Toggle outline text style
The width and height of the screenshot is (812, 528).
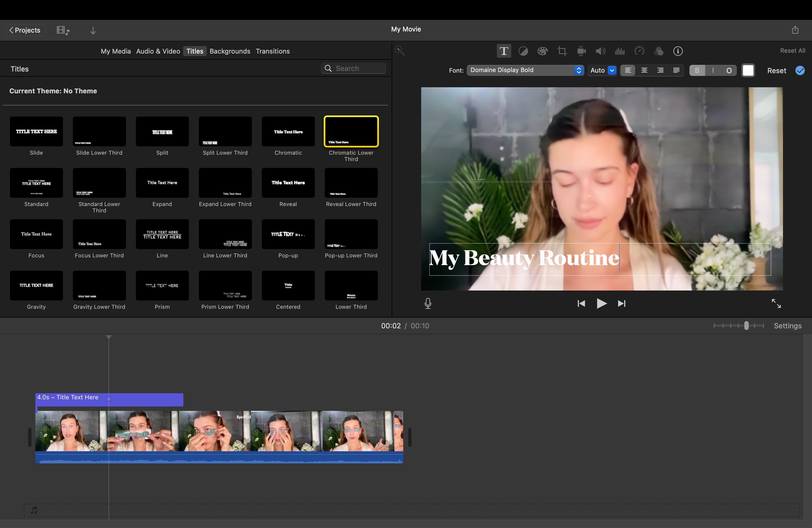(x=729, y=70)
